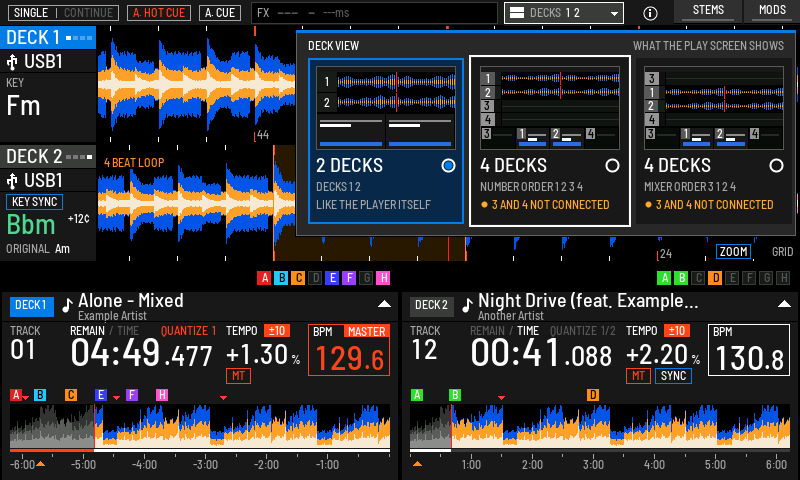The image size is (800, 480).
Task: Toggle Deck 2 tempo range ±10
Action: (x=677, y=331)
